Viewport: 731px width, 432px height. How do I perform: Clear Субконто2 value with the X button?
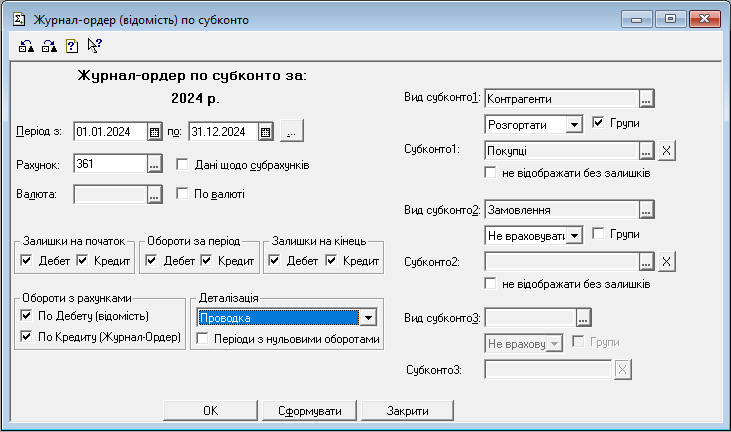coord(667,262)
